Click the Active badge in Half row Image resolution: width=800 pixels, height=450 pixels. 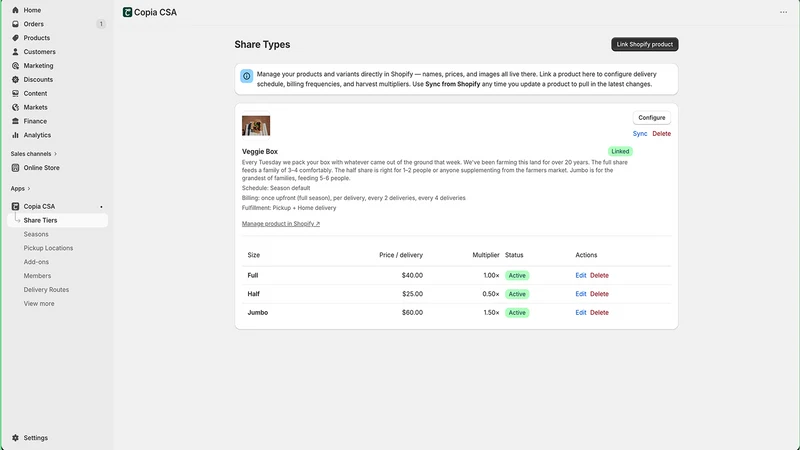tap(517, 294)
